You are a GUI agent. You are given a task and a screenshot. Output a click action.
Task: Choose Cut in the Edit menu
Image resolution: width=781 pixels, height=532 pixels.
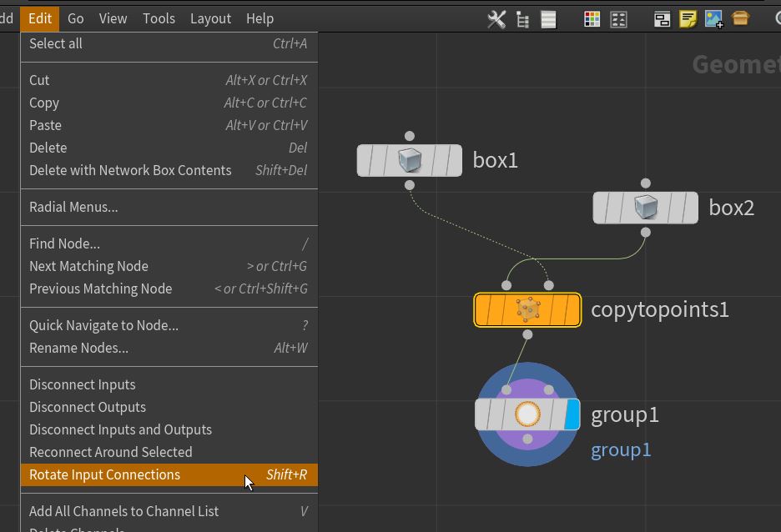pos(169,80)
